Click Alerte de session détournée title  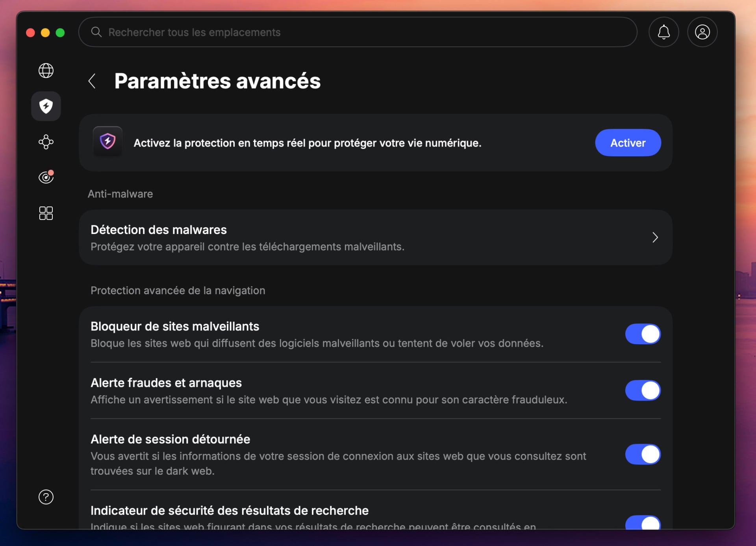[170, 439]
